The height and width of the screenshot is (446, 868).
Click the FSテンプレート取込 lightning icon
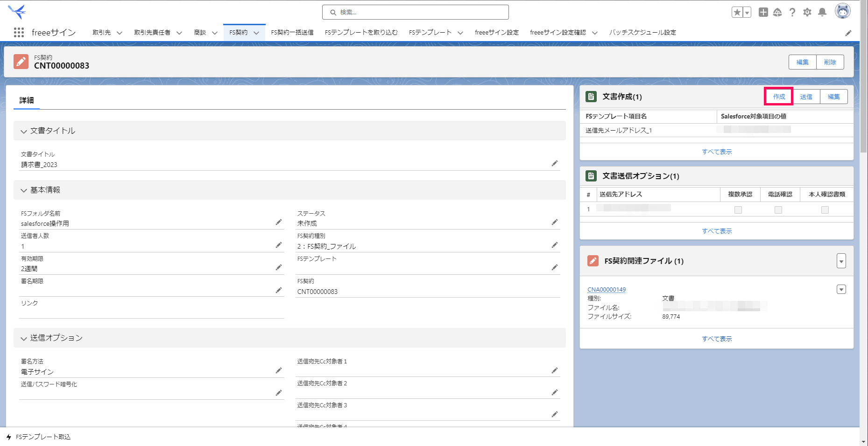tap(9, 437)
